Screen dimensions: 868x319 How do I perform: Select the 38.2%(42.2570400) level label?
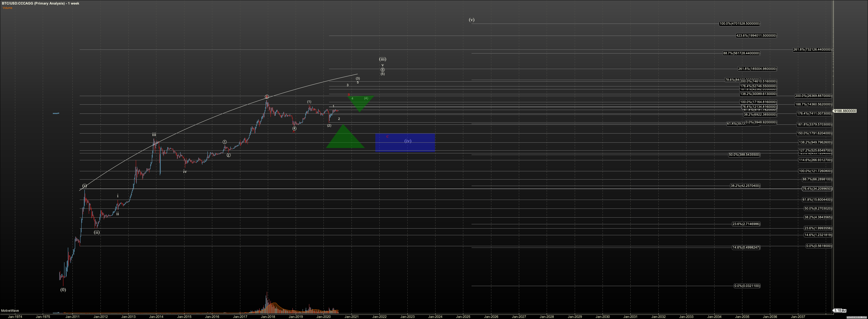745,186
